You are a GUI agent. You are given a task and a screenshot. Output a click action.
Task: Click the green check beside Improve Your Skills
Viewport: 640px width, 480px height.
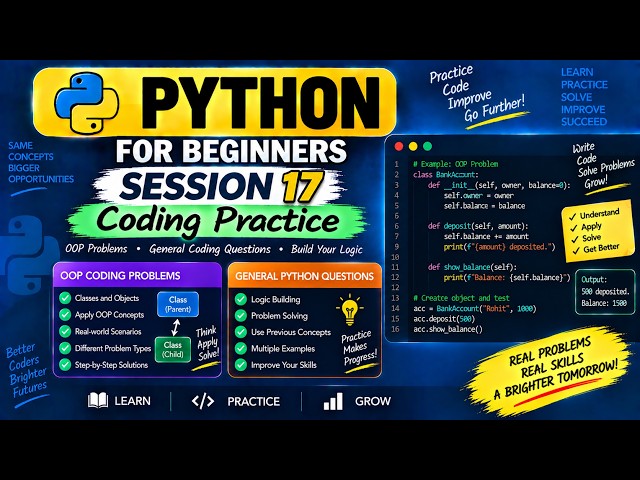[241, 364]
